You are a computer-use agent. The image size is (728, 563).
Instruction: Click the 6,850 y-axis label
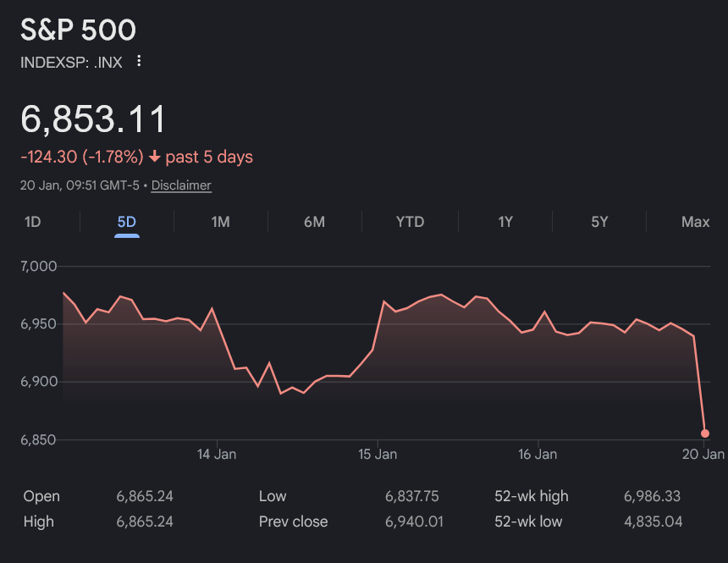(39, 439)
